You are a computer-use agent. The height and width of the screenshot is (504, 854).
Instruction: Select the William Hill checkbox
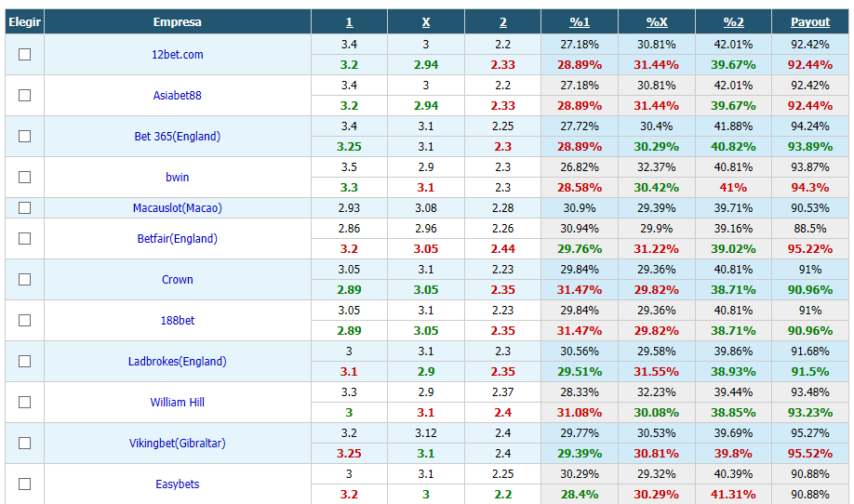tap(24, 403)
